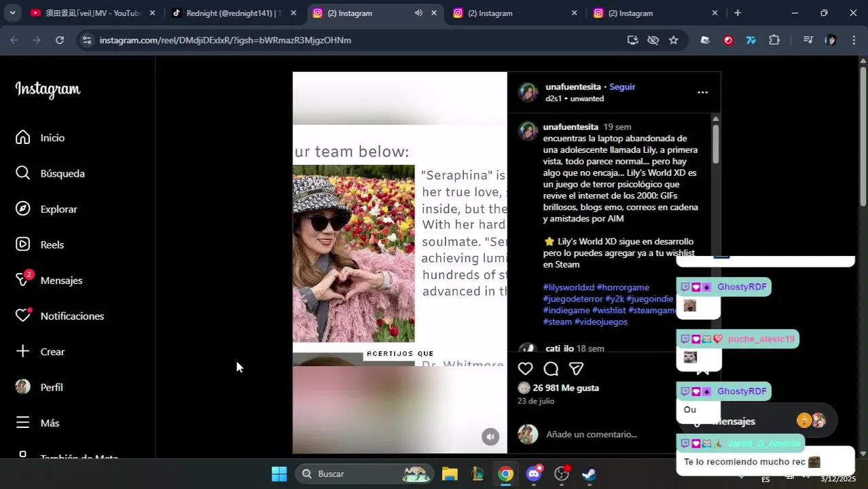Like the reel with the heart icon

click(526, 369)
